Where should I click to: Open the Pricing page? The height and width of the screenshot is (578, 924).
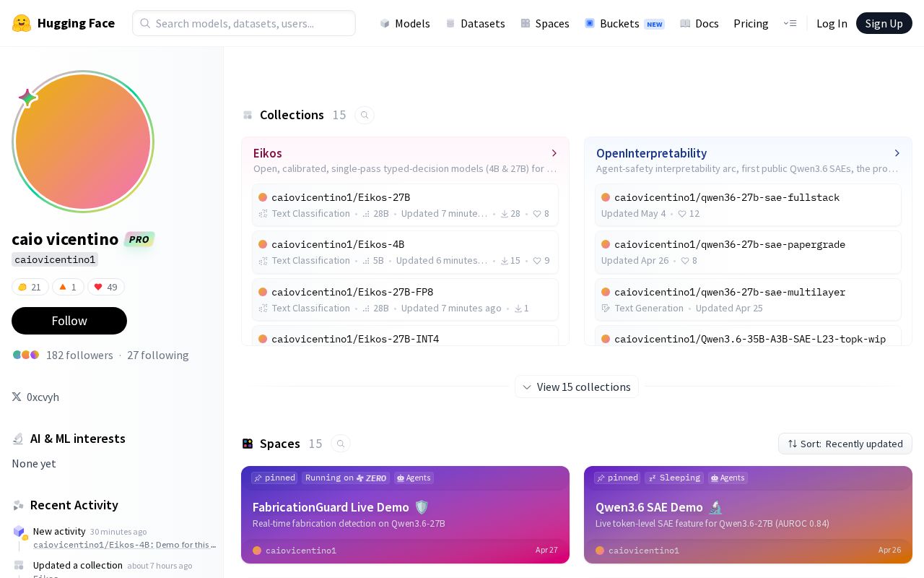(751, 23)
